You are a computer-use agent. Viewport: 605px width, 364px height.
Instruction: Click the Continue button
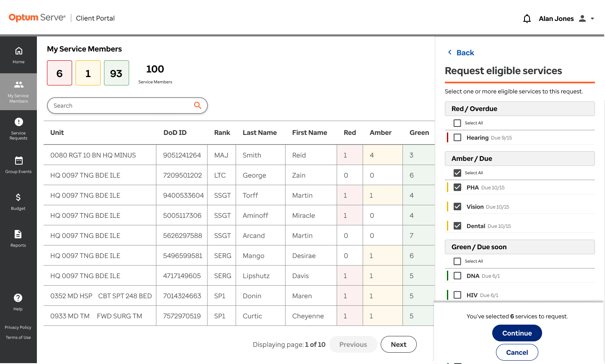pos(517,333)
